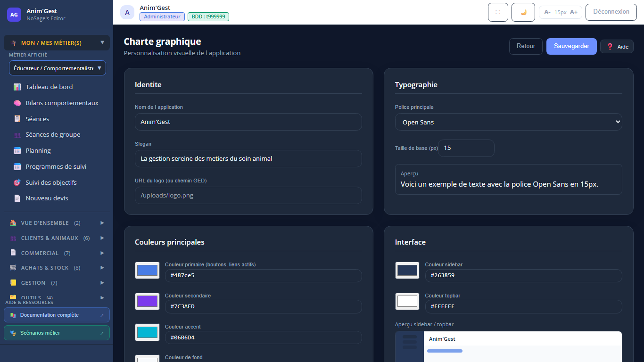Open the Police principale font dropdown
The width and height of the screenshot is (644, 362).
[x=509, y=122]
